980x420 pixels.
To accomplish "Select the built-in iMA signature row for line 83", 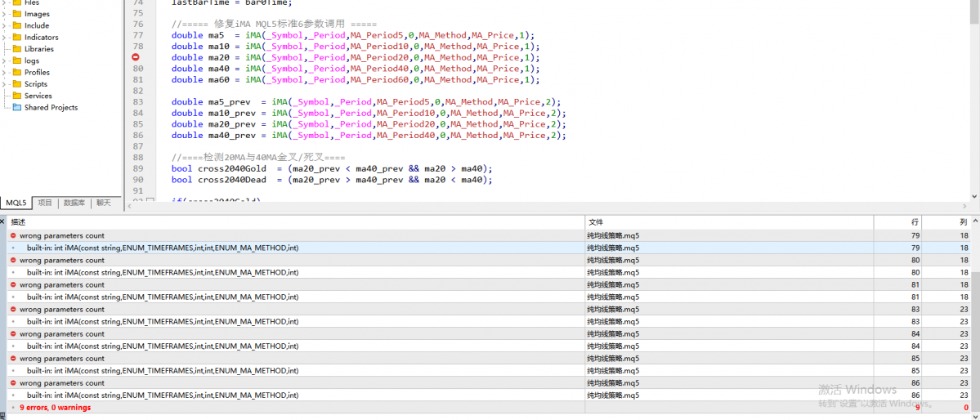I will pyautogui.click(x=489, y=322).
